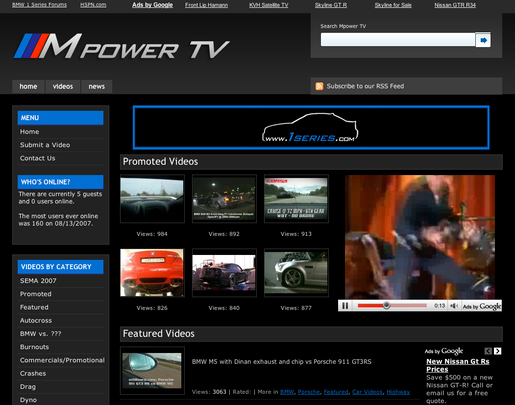Focus the Search Mpower TV field

(x=398, y=40)
